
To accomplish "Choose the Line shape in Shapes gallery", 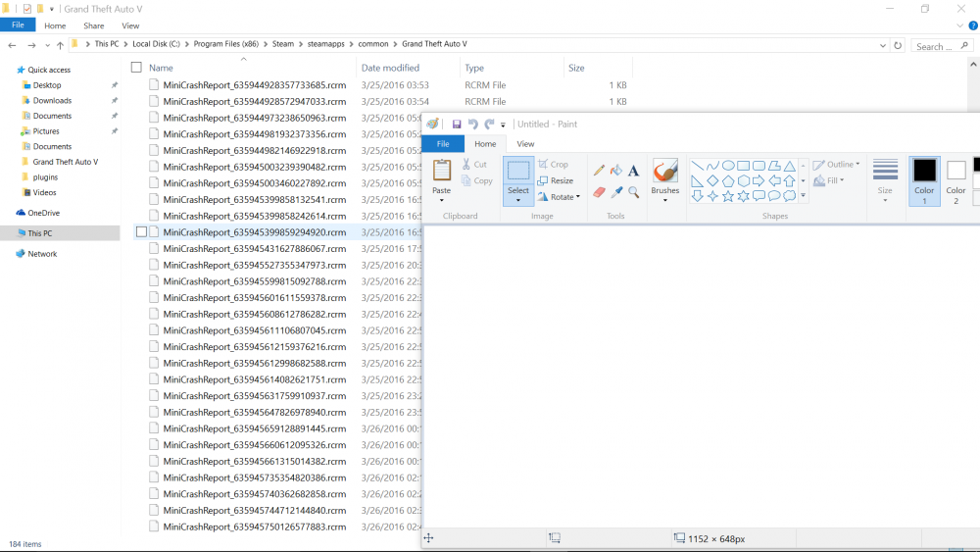I will coord(697,166).
